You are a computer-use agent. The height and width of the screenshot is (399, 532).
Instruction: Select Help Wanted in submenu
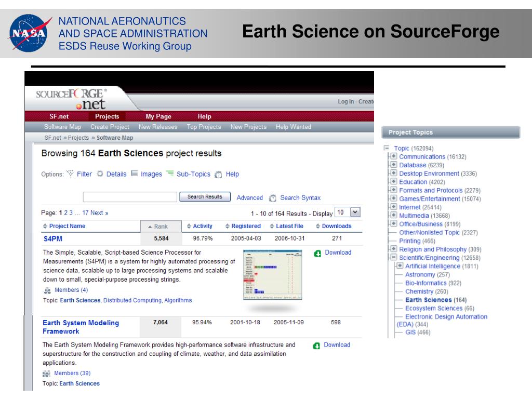(x=293, y=127)
